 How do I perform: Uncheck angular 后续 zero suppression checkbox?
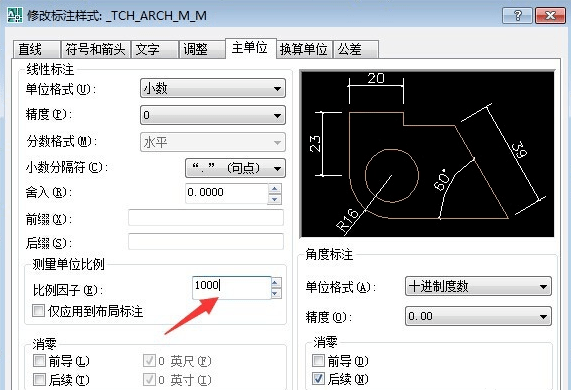click(318, 379)
